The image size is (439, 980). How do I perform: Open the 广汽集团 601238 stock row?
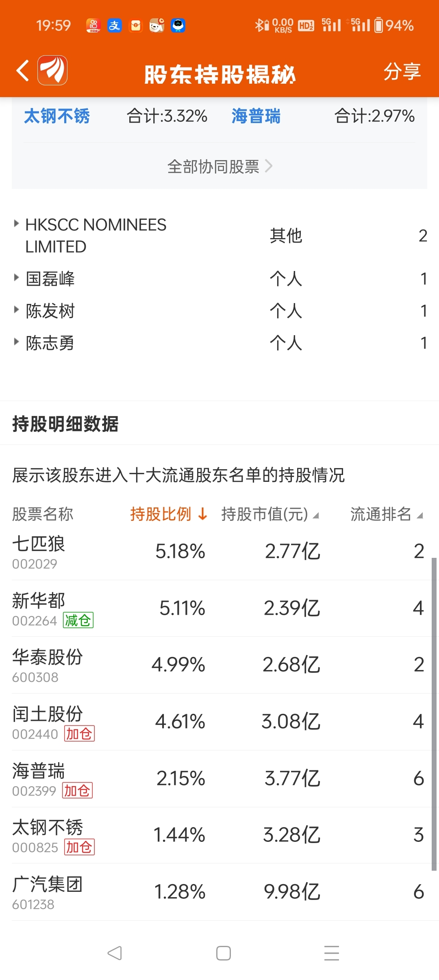[x=219, y=892]
